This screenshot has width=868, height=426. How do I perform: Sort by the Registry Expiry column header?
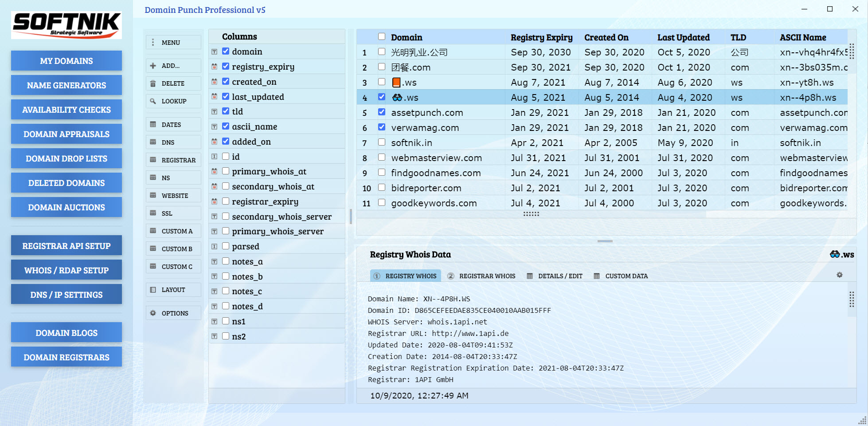[x=541, y=37]
